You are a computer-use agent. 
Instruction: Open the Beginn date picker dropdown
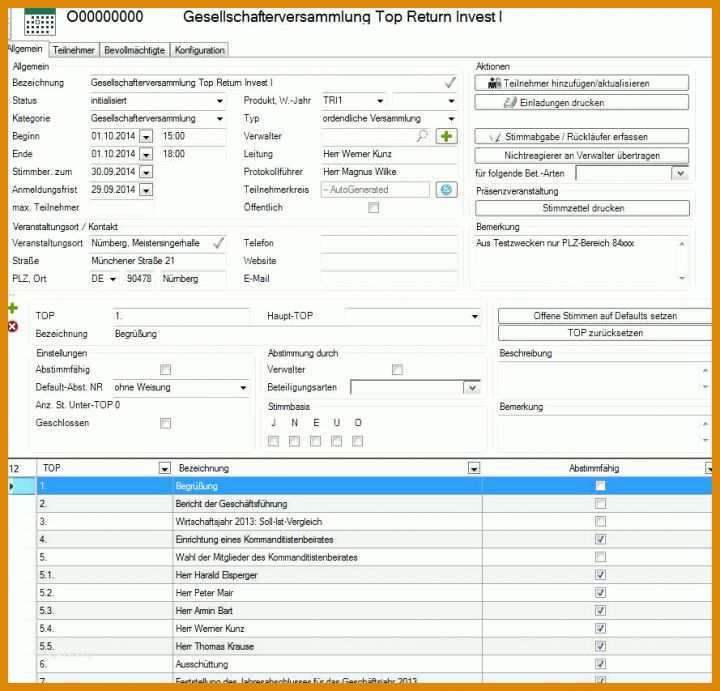coord(146,136)
